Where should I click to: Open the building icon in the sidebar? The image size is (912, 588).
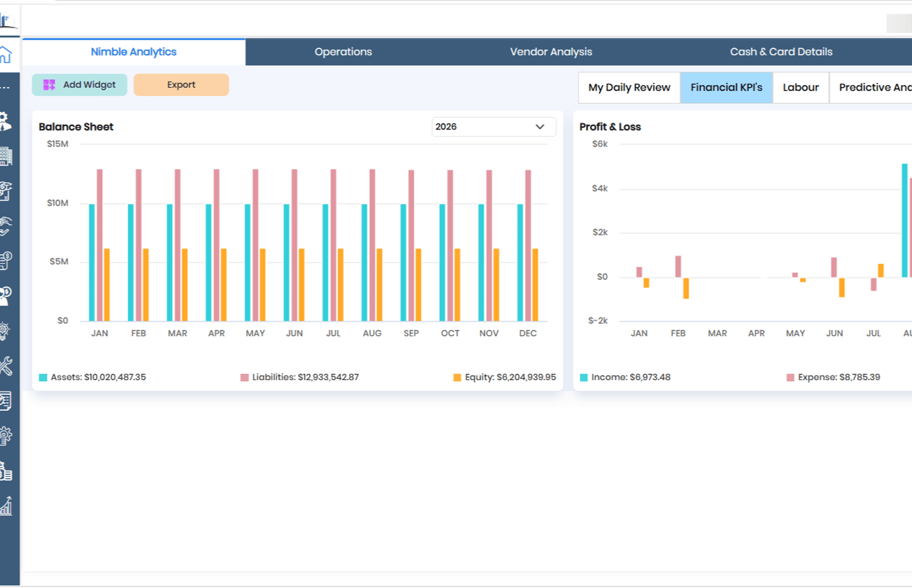click(6, 156)
